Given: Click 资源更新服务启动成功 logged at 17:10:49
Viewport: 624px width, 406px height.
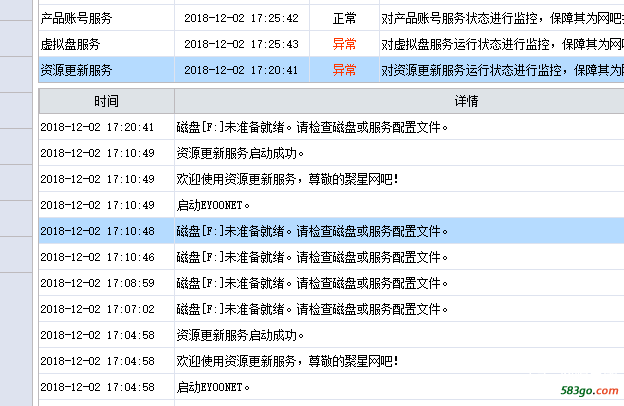Looking at the screenshot, I should (x=240, y=154).
